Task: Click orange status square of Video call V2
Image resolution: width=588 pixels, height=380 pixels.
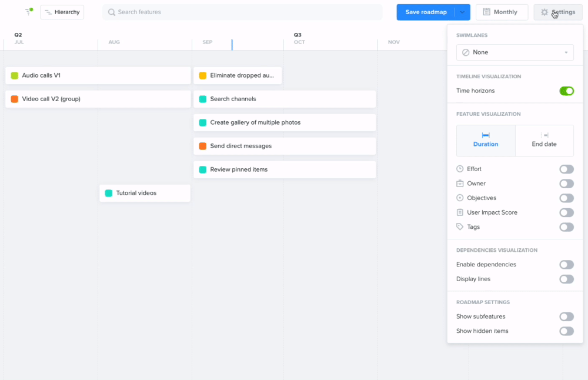Action: pos(14,99)
